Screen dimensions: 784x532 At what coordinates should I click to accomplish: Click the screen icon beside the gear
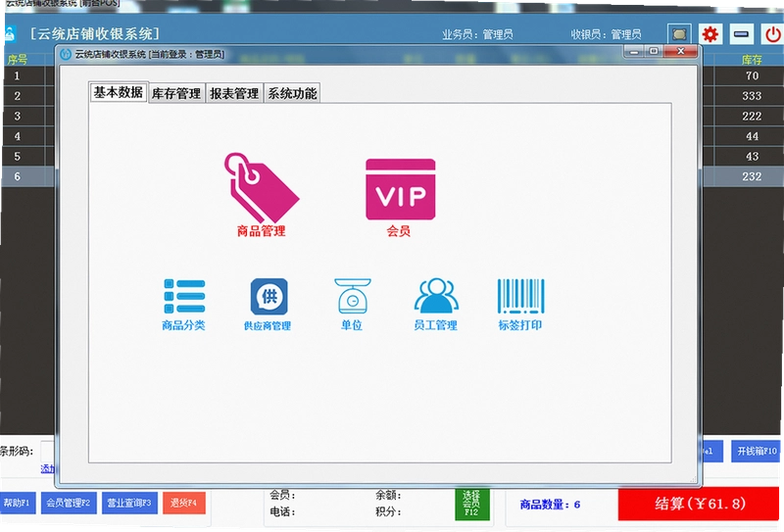point(679,34)
